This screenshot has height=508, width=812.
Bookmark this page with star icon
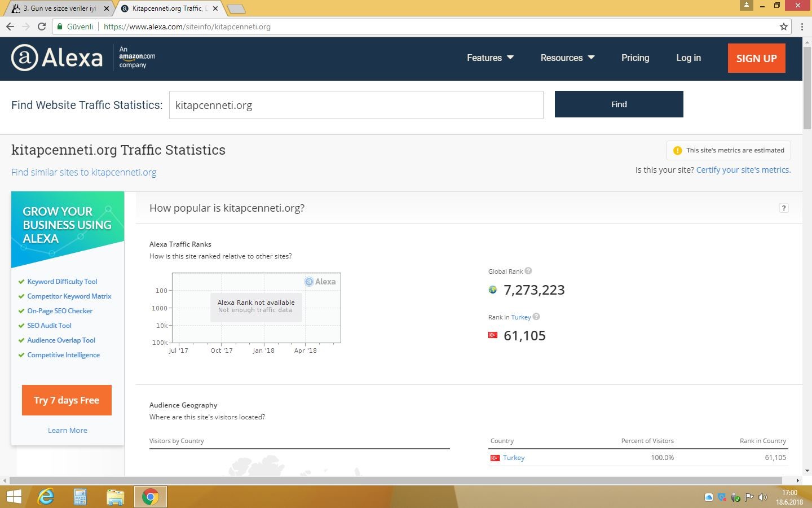[x=784, y=27]
